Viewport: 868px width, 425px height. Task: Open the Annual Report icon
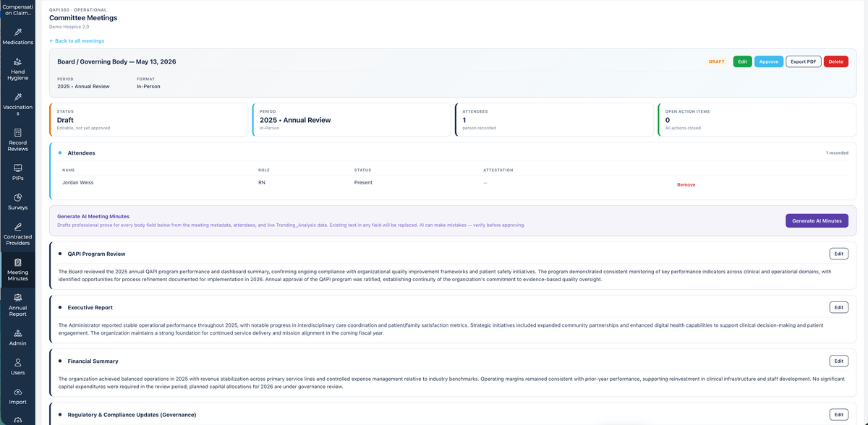18,297
